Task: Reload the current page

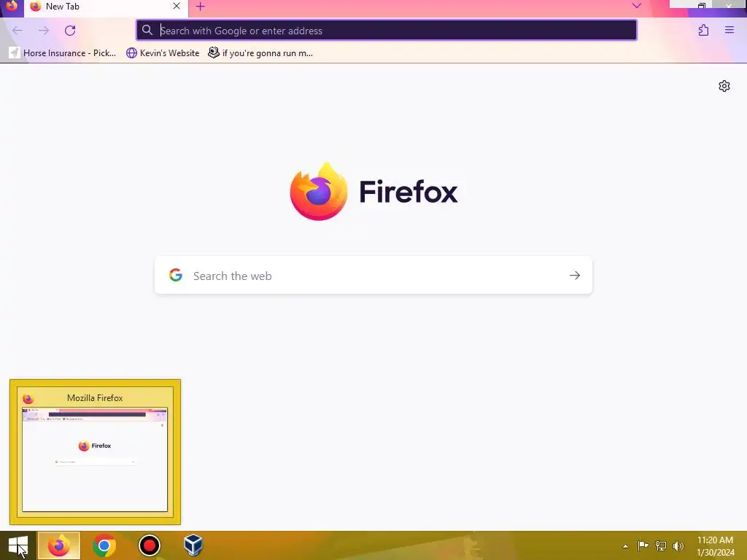Action: click(x=70, y=31)
